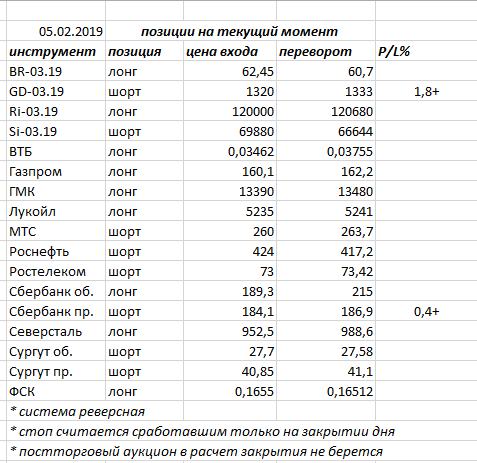The height and width of the screenshot is (463, 477).
Task: Select the Северсталь instrument cell
Action: [x=56, y=331]
